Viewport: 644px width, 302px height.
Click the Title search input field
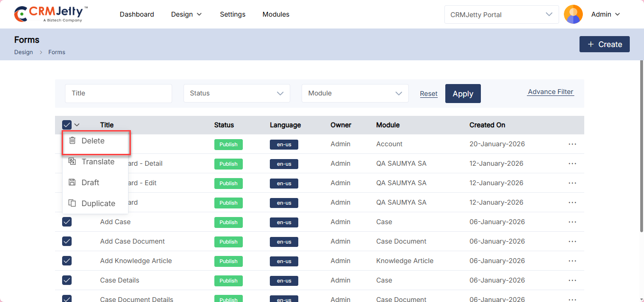click(118, 94)
